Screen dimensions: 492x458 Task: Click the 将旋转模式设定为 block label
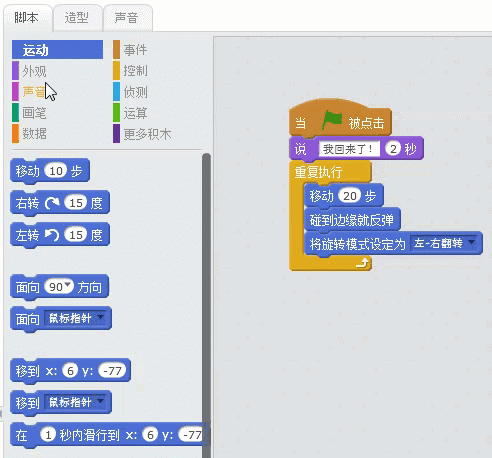(x=357, y=244)
